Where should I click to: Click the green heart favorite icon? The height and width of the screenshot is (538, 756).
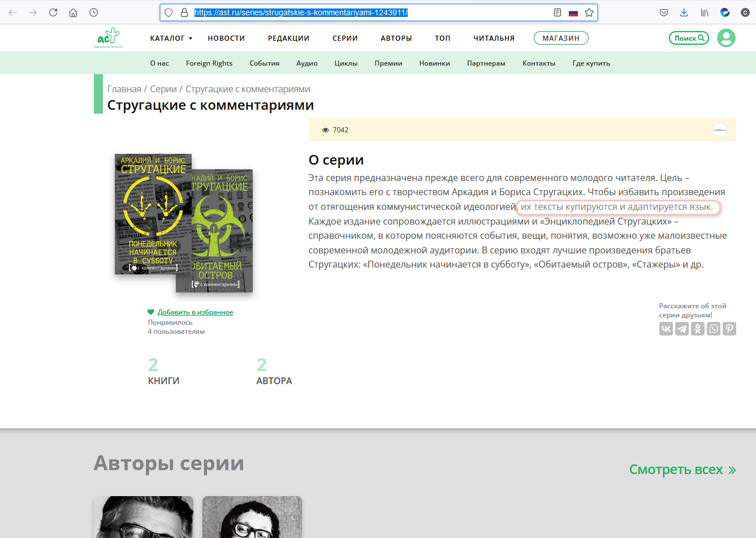click(x=151, y=312)
